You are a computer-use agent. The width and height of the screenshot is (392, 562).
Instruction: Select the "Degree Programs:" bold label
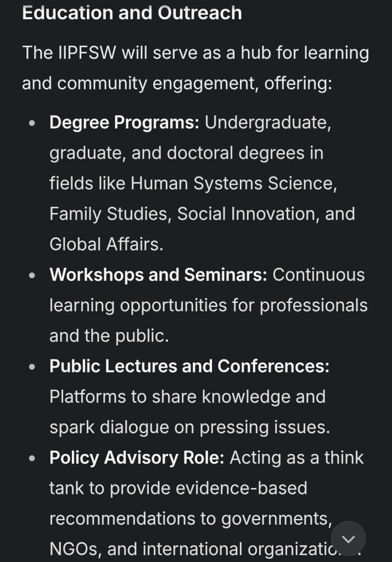[x=124, y=122]
